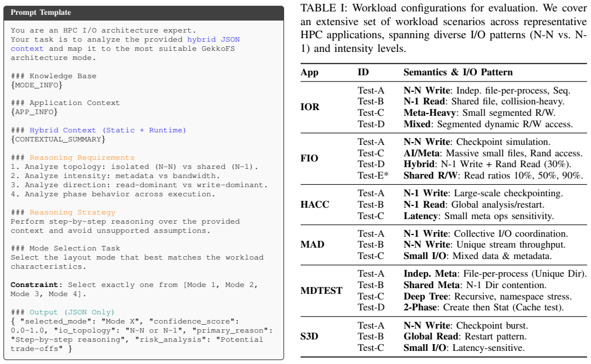
Task: Click '2-Phase: Create then Stat (Cache test).'
Action: 484,308
